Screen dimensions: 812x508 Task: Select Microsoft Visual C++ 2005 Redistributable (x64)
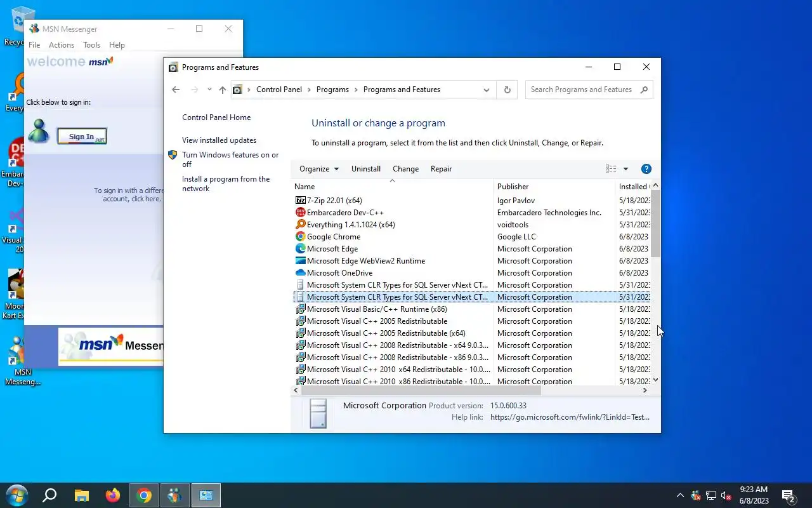click(472, 333)
